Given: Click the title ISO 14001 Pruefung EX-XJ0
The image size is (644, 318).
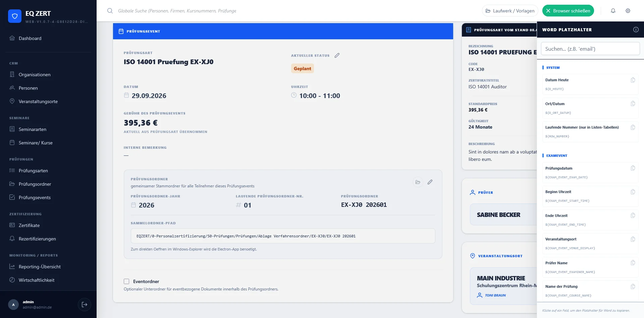Looking at the screenshot, I should [x=168, y=62].
